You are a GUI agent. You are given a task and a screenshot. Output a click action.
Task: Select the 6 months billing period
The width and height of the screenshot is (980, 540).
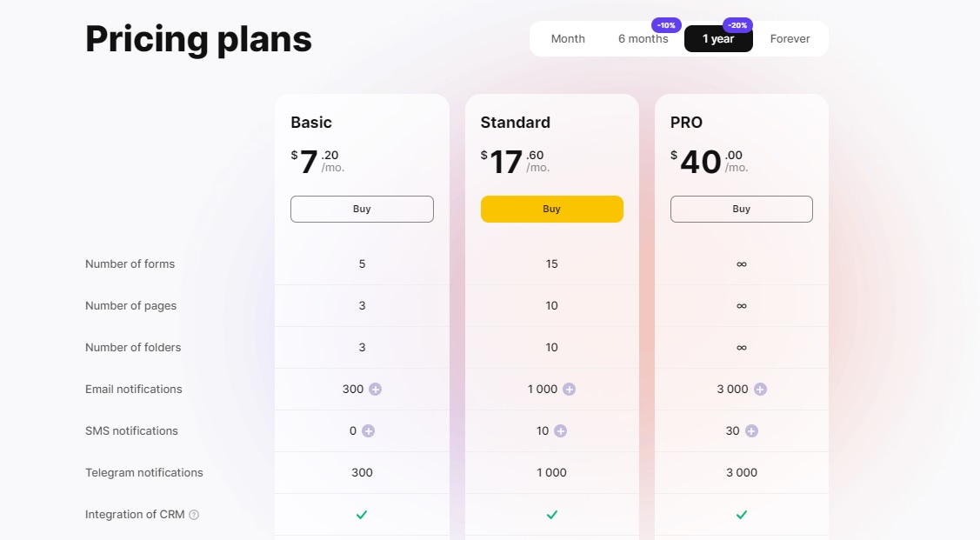coord(643,38)
